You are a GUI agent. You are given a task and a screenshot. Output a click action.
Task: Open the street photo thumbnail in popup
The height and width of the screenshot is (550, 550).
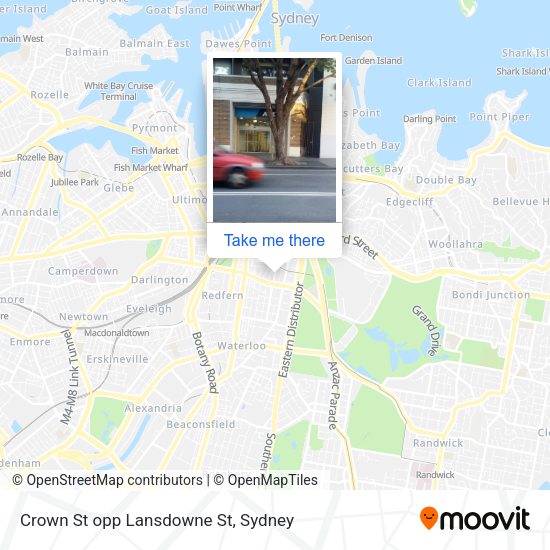click(274, 140)
